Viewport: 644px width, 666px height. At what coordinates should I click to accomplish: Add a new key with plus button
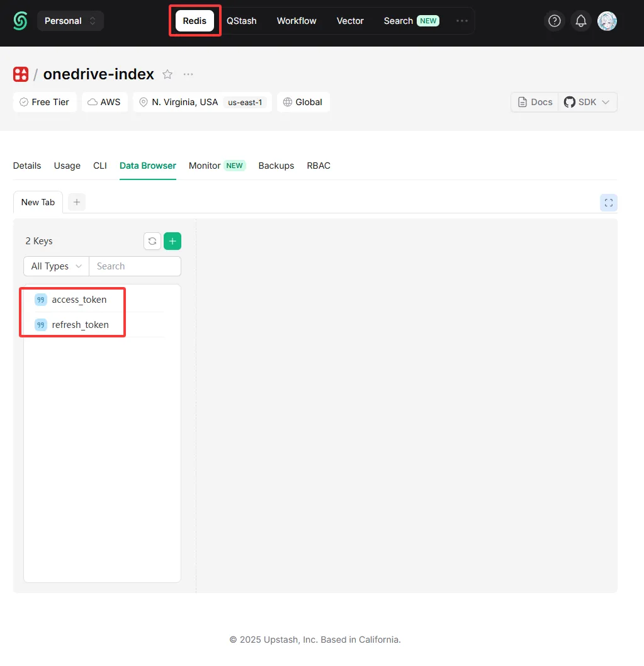tap(172, 241)
